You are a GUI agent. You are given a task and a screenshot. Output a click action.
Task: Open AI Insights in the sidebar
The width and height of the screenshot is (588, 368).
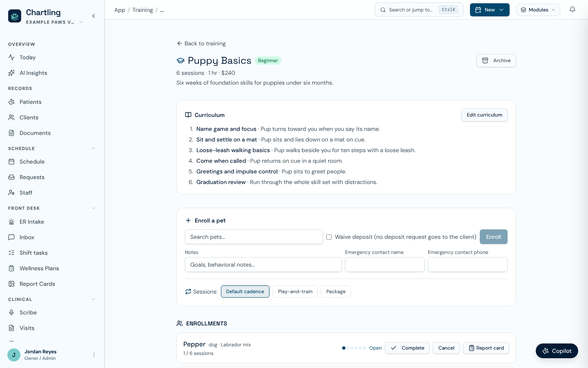coord(52,73)
